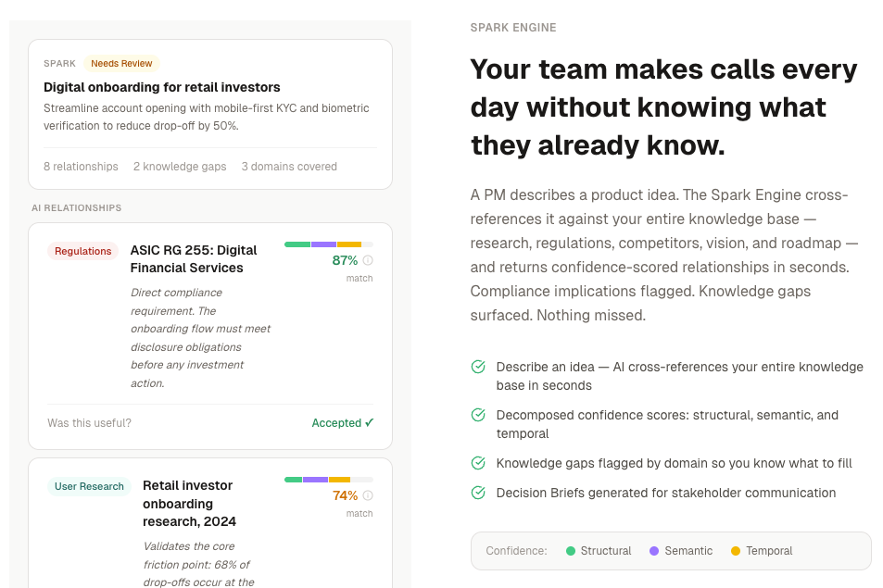Click '3 domains covered' stat
This screenshot has width=883, height=588.
pos(289,167)
